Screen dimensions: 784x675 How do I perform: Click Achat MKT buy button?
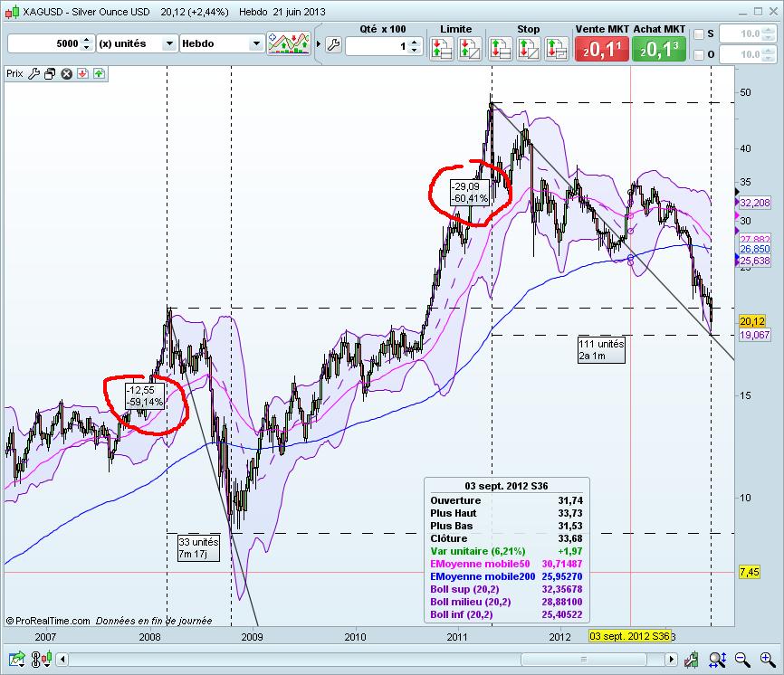658,50
